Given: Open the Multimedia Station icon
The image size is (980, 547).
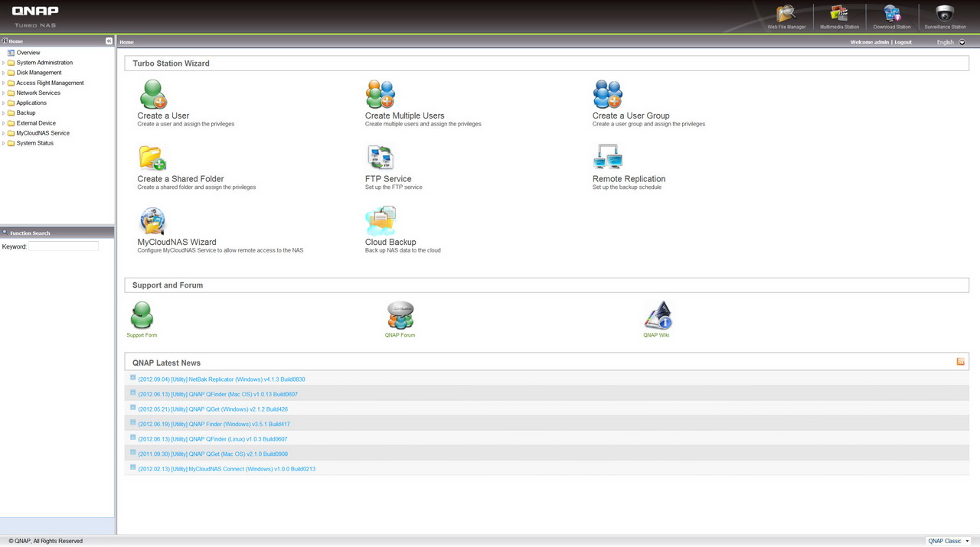Looking at the screenshot, I should click(839, 14).
